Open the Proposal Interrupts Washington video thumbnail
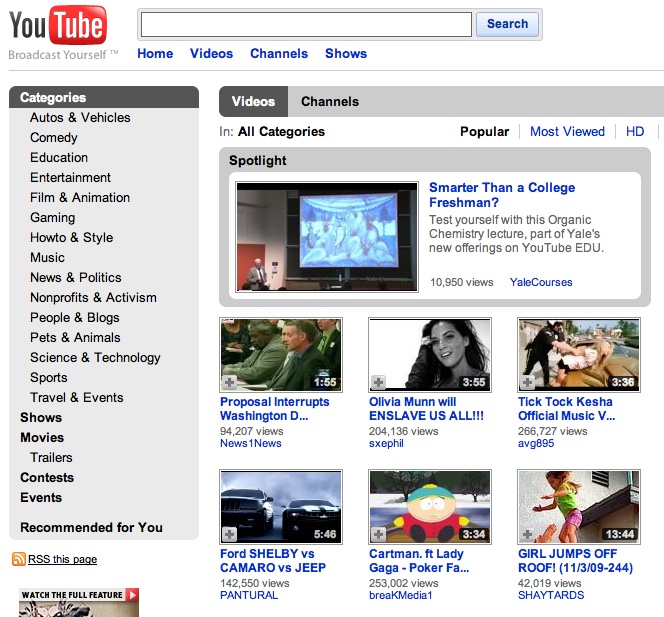The width and height of the screenshot is (664, 617). click(281, 355)
